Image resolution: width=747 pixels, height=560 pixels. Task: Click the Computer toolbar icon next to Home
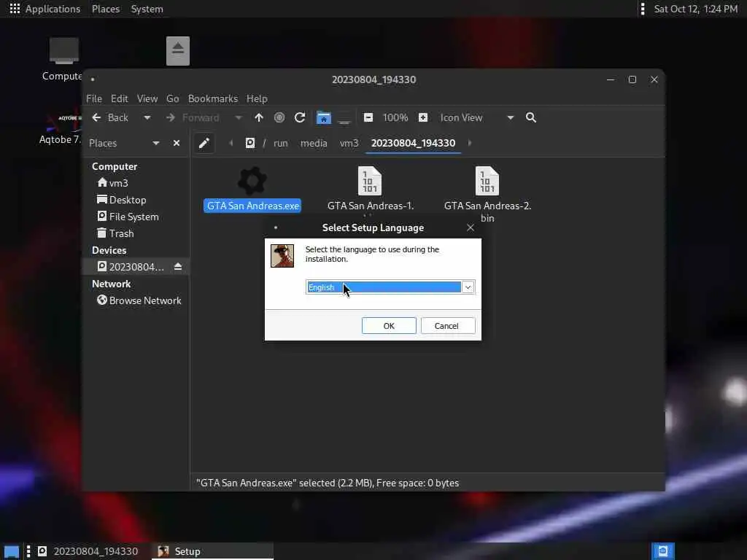coord(344,117)
